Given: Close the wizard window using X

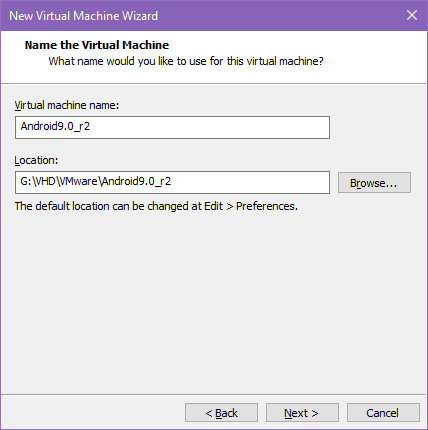Looking at the screenshot, I should [x=412, y=15].
